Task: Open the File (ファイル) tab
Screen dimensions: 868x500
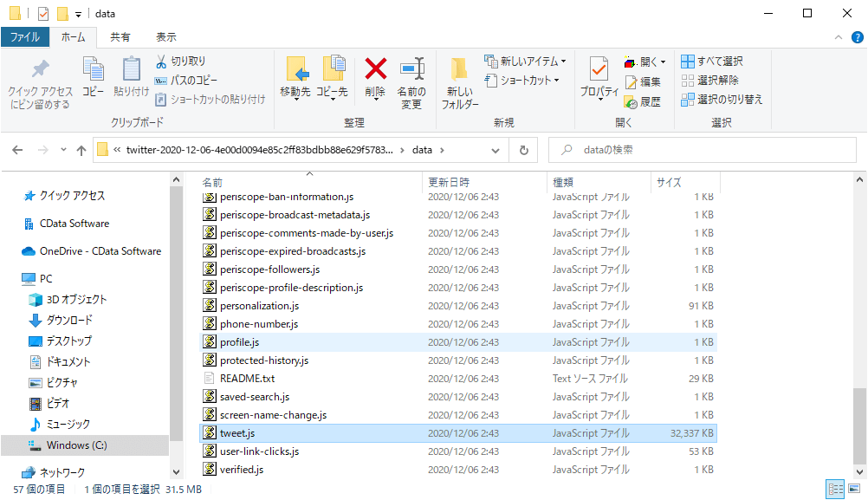Action: coord(25,37)
